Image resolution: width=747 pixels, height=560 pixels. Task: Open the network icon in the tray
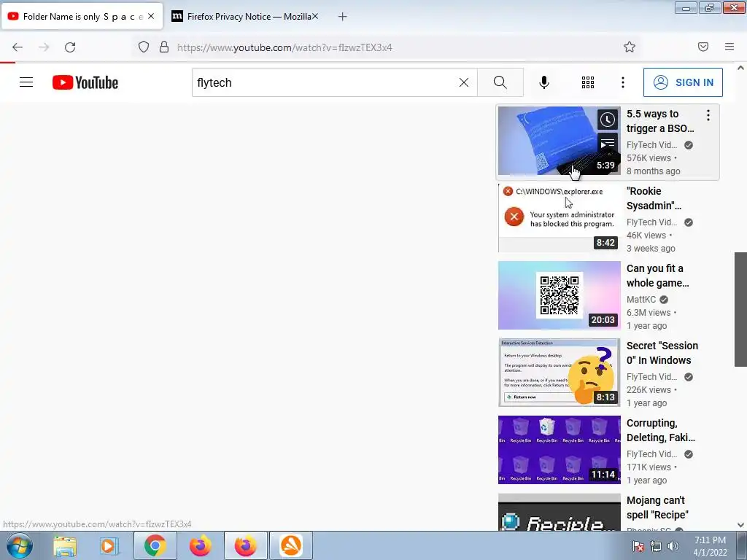pyautogui.click(x=656, y=546)
